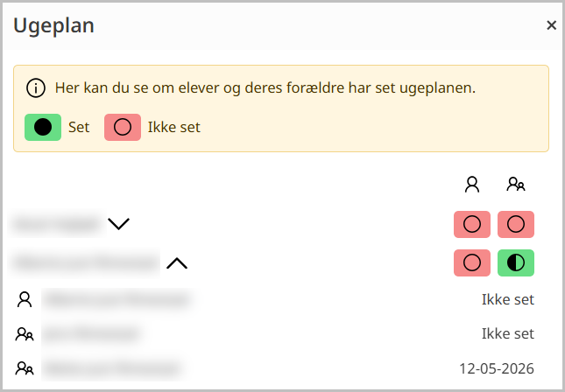Expand the first student row chevron
Viewport: 565px width, 392px height.
pos(118,224)
